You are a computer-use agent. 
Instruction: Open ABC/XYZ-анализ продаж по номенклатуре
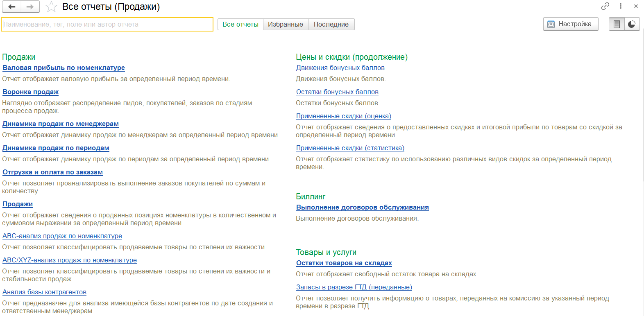[70, 260]
